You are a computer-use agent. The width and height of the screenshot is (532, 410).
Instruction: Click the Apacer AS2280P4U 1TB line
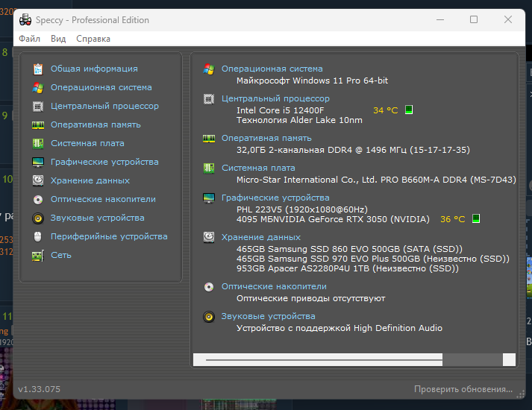(x=348, y=269)
